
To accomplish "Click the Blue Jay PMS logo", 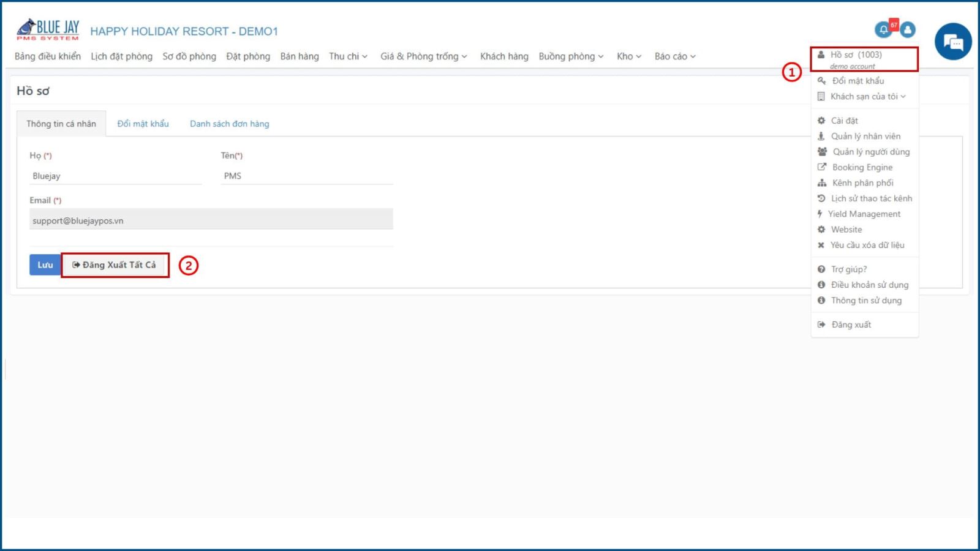I will [48, 29].
